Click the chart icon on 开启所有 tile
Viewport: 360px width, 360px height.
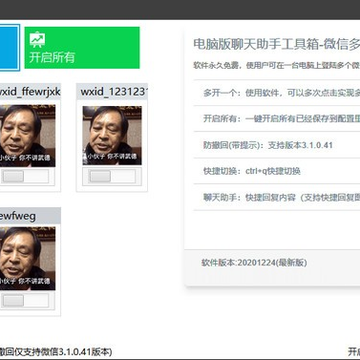coord(37,39)
